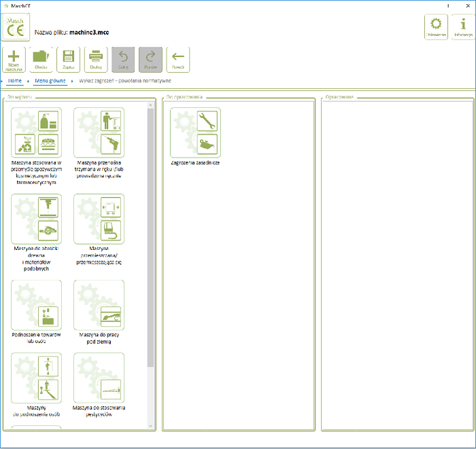Click the Nowa maszyna toolbar button
Image resolution: width=476 pixels, height=449 pixels.
14,60
